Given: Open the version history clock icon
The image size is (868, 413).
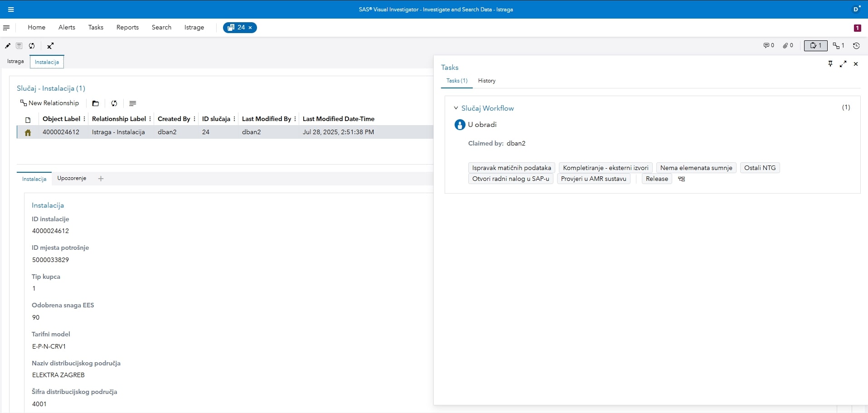Looking at the screenshot, I should tap(856, 46).
